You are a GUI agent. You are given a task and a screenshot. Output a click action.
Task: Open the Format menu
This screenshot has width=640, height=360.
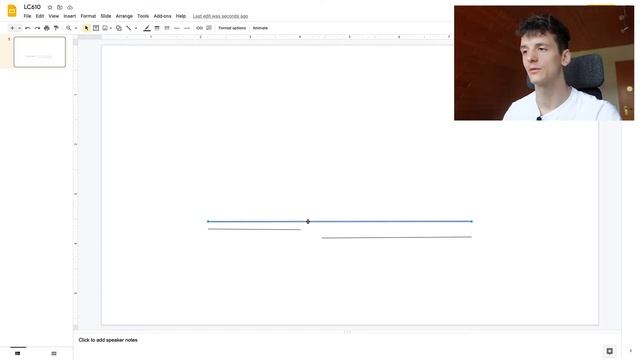point(88,16)
